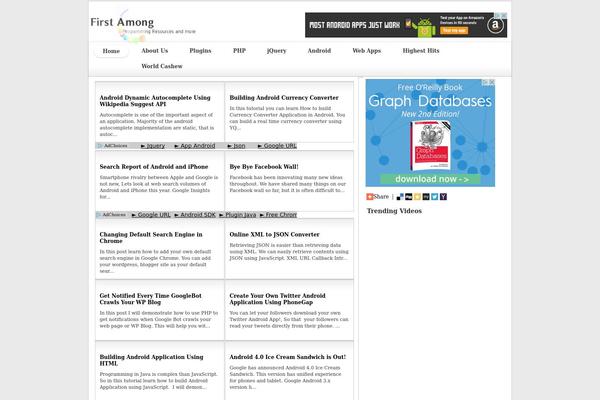
Task: Share via the Delicious icon
Action: tap(400, 197)
